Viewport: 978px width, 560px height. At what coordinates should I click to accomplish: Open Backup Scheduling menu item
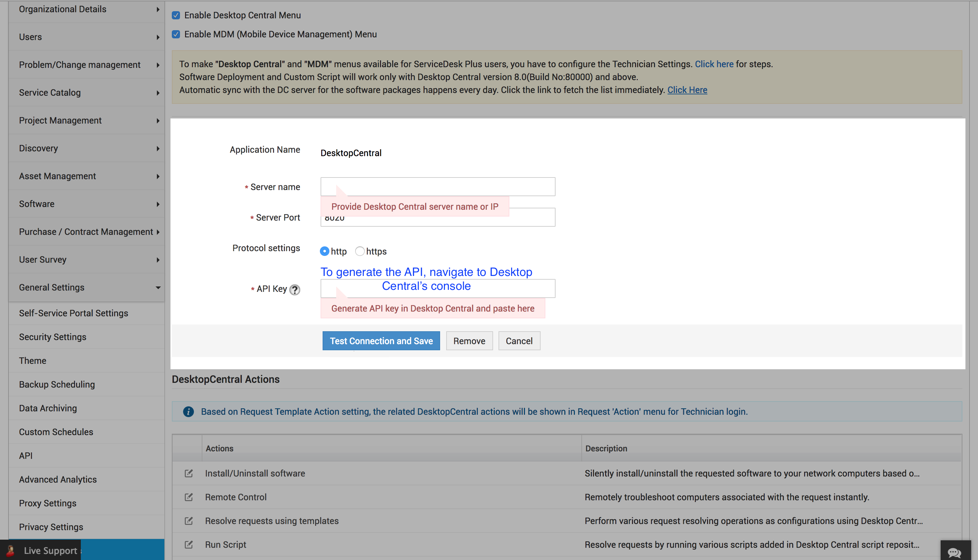coord(57,384)
